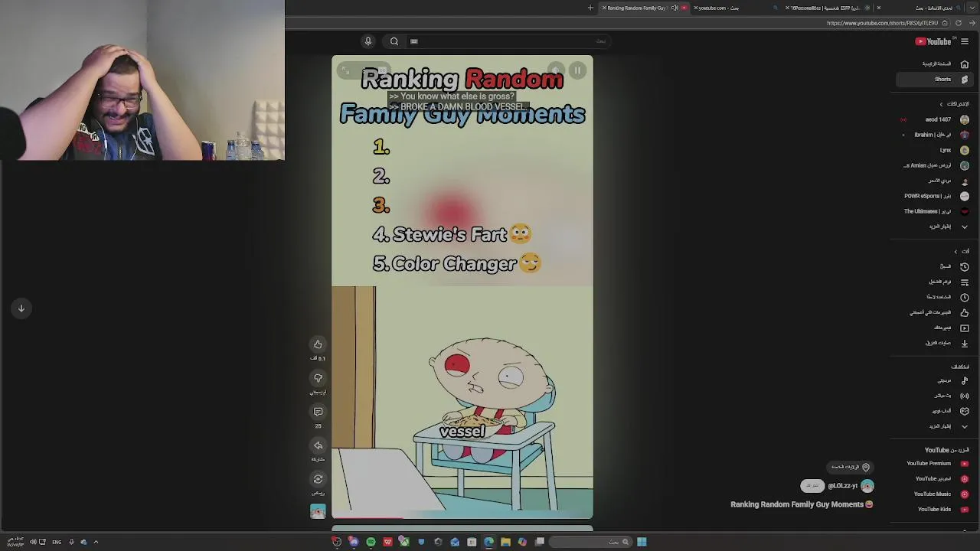Show hidden tray icons chevron
This screenshot has width=980, height=551.
click(x=96, y=542)
